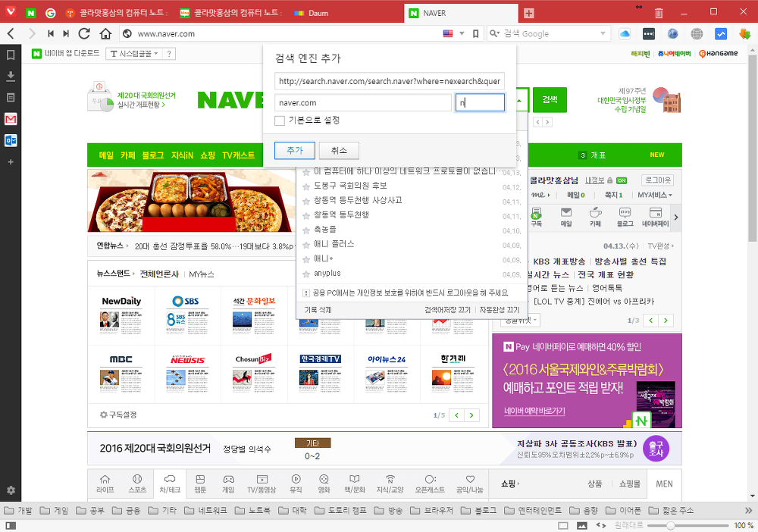Open the Gmail web panel in the sidebar

11,119
